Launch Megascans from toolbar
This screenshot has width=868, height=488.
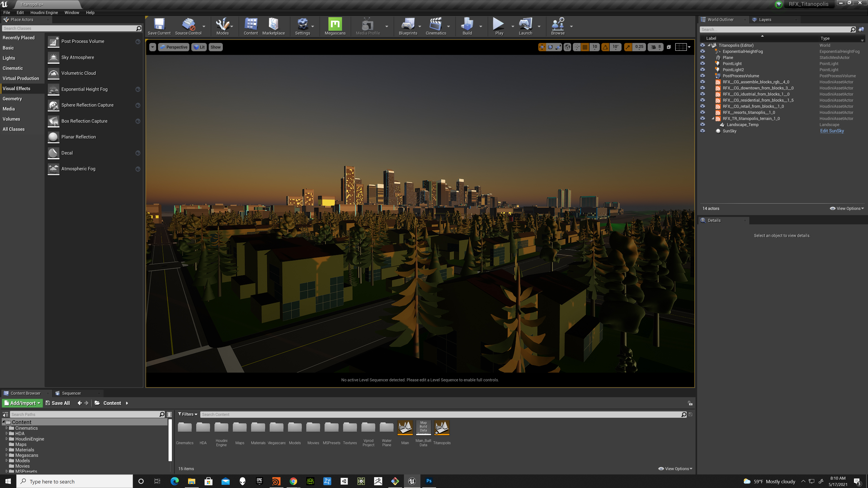click(x=335, y=26)
